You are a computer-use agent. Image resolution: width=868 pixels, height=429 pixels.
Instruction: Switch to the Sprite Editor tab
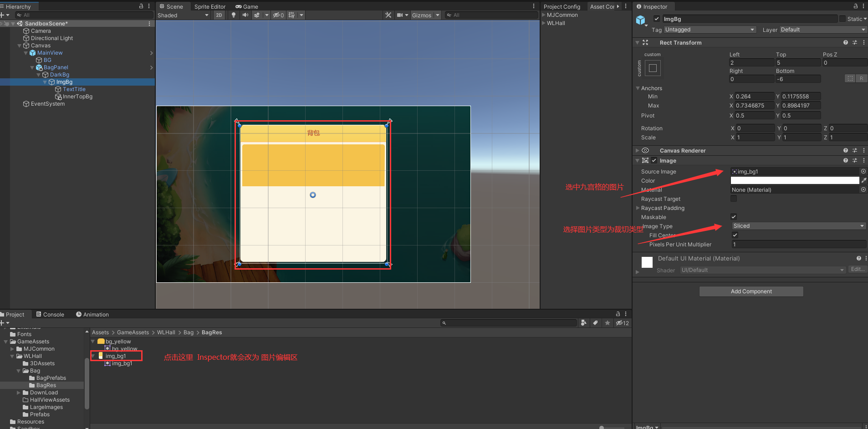pos(209,6)
